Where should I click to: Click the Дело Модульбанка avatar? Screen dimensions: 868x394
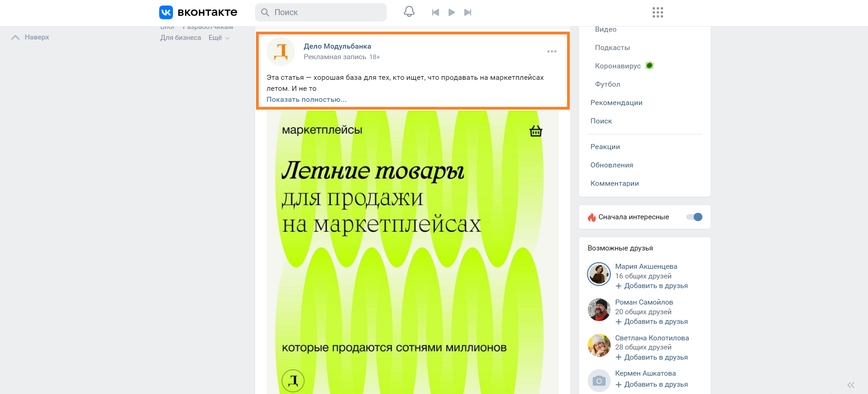(281, 51)
